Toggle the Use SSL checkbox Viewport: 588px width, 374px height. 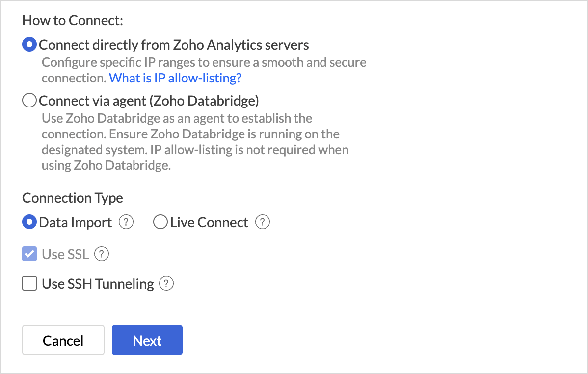[x=29, y=254]
